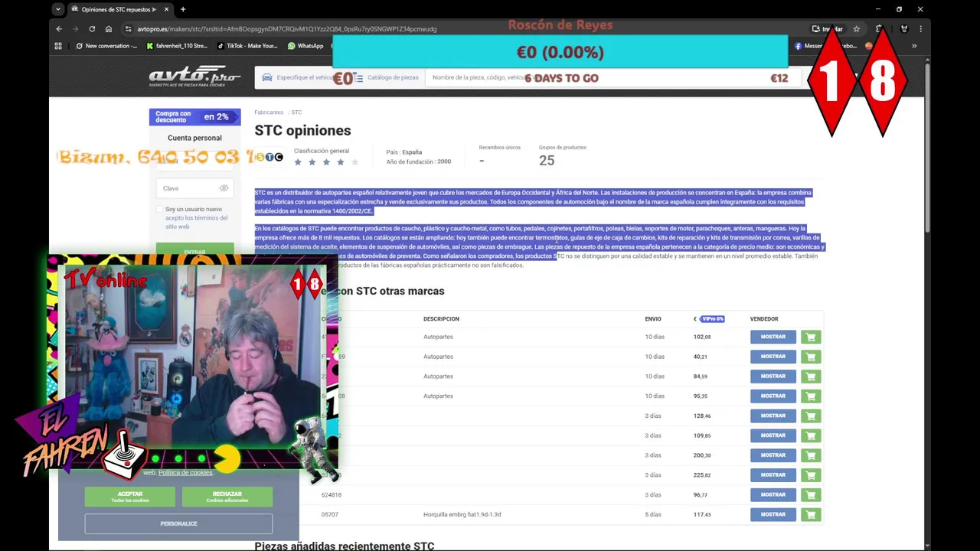Image resolution: width=980 pixels, height=551 pixels.
Task: Add the 117,43 Horquilla item to cart
Action: pos(811,514)
